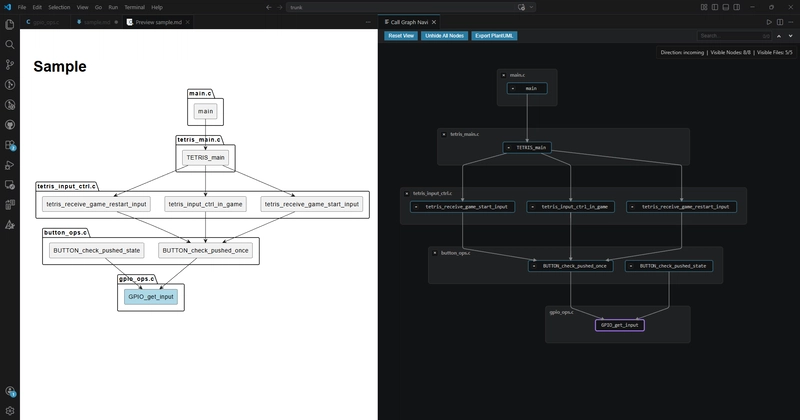Collapse the button_ops.c file group
This screenshot has width=800, height=420.
pyautogui.click(x=435, y=253)
